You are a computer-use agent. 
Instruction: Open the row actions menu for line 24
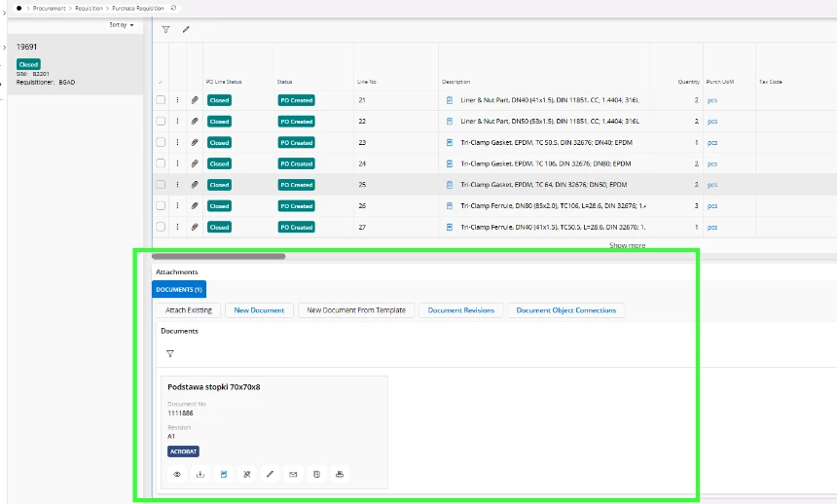coord(178,163)
